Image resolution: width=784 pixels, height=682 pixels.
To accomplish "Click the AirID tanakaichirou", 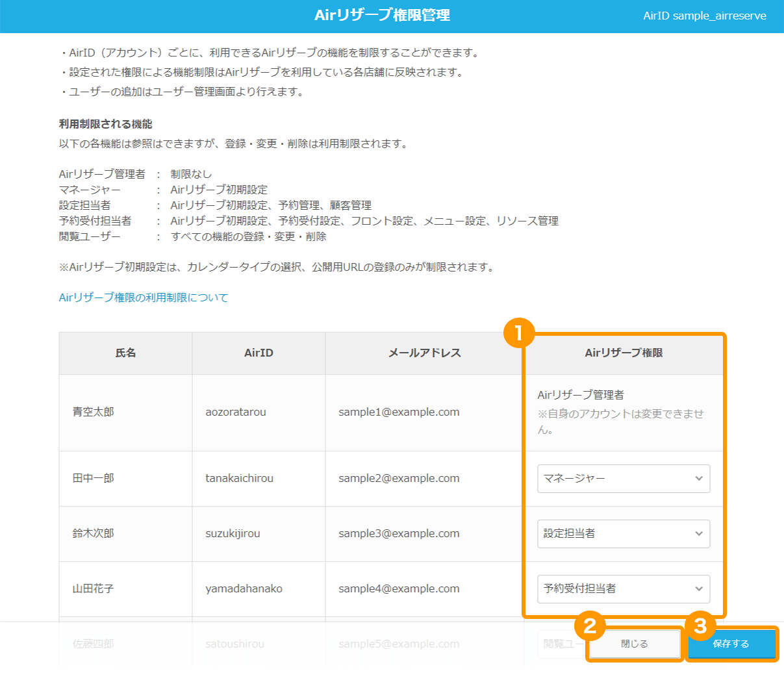I will 240,478.
